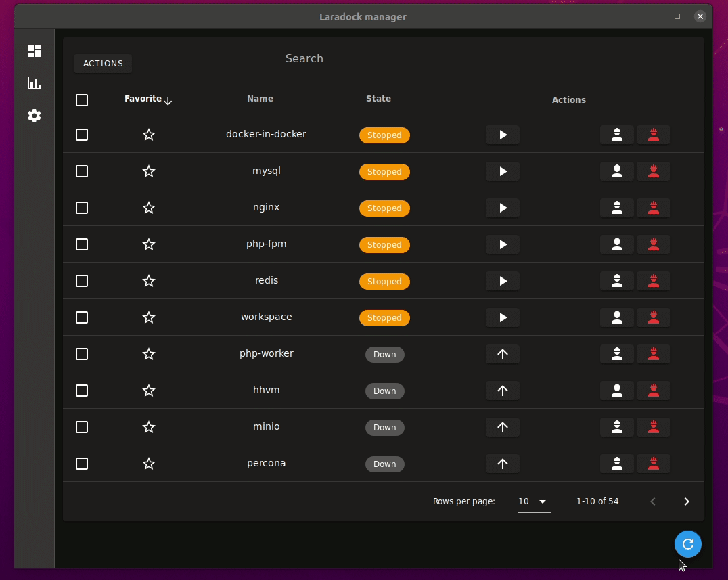Start the nginx container
Viewport: 728px width, 580px height.
pos(503,208)
